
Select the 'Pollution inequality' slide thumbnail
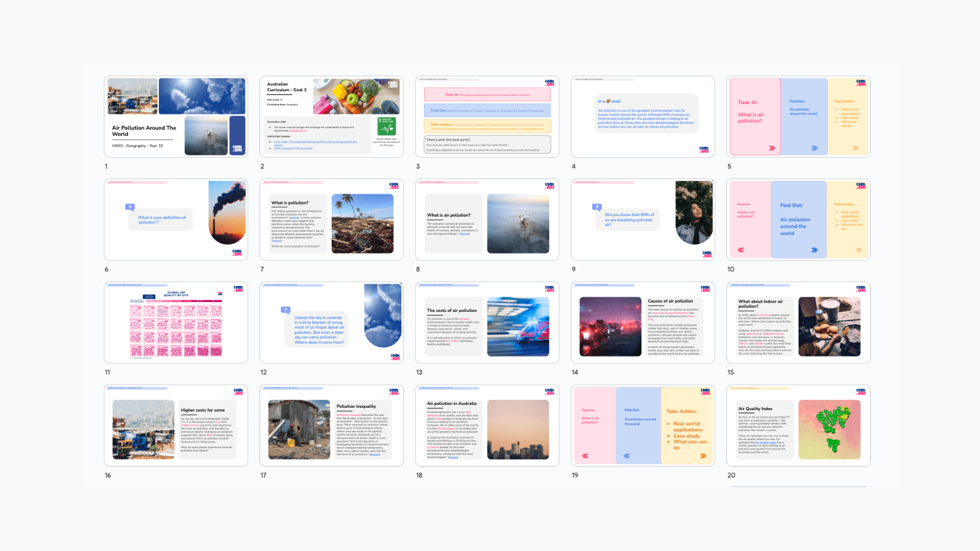coord(332,426)
